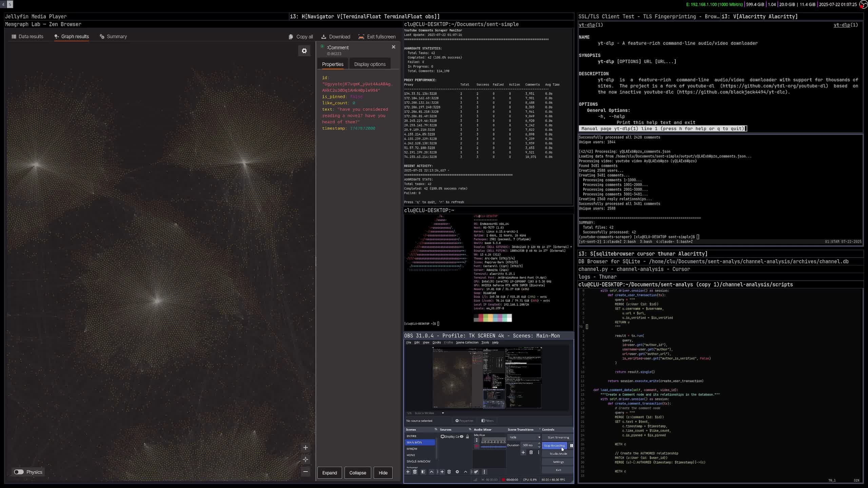Click Copy all in Memgraph results
The width and height of the screenshot is (868, 488).
(x=301, y=37)
